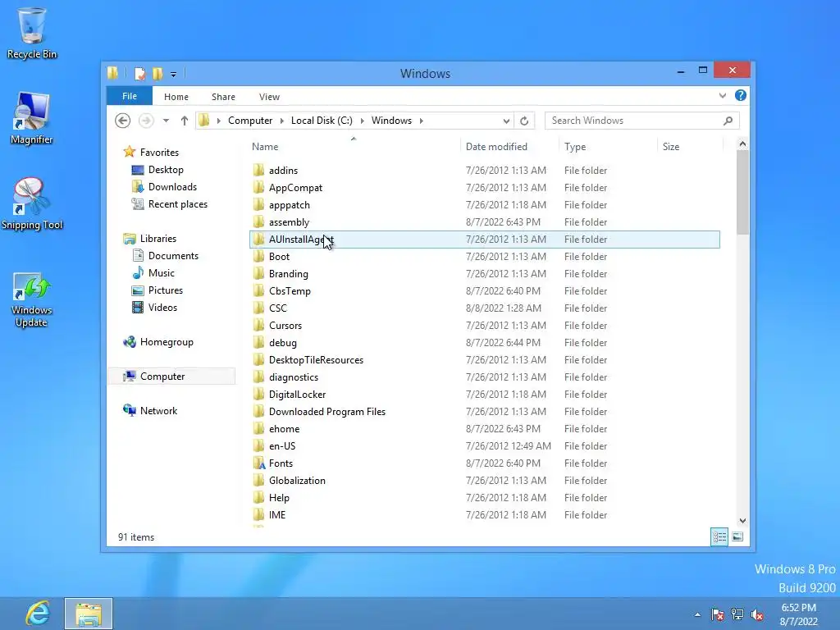The height and width of the screenshot is (630, 840).
Task: Switch to the Home ribbon tab
Action: click(176, 97)
